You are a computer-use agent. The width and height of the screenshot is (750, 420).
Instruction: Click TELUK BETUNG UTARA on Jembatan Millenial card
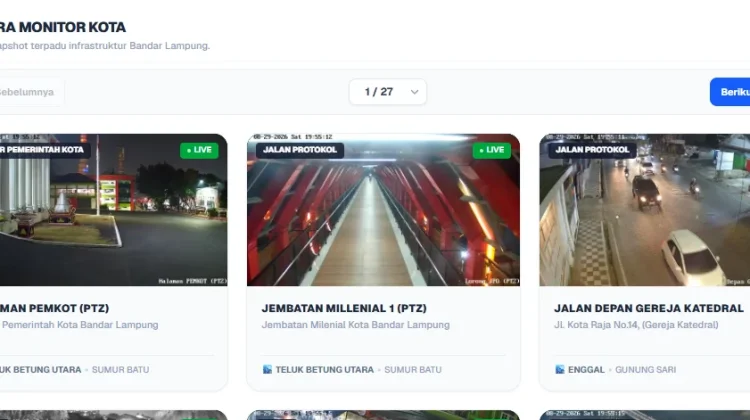[324, 370]
